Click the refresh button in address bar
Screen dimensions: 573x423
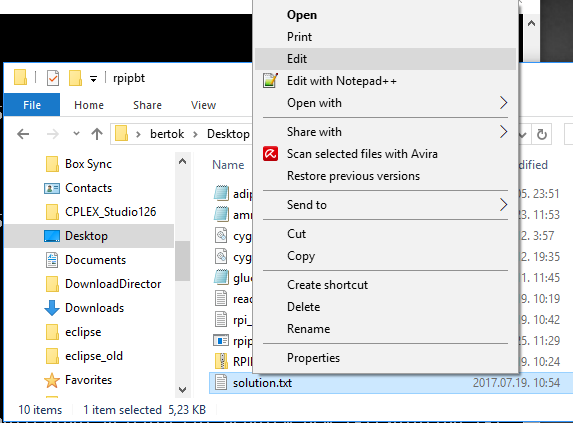542,134
